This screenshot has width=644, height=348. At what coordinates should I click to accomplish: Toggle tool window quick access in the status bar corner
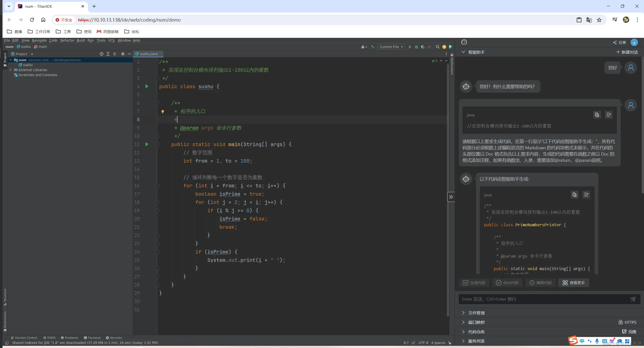click(7, 343)
